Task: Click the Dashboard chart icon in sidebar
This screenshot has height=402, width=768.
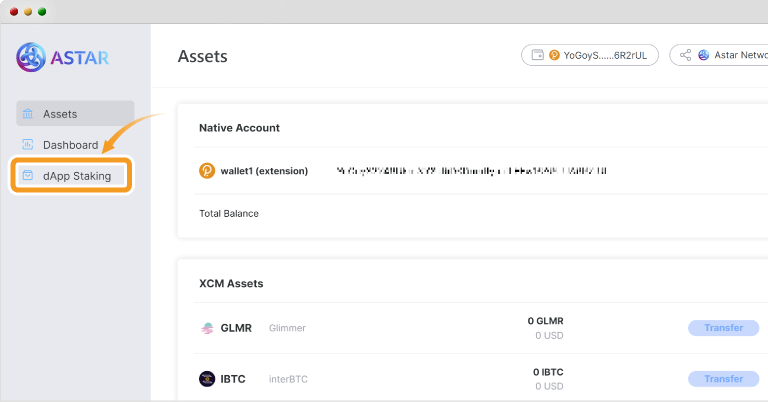Action: [27, 144]
